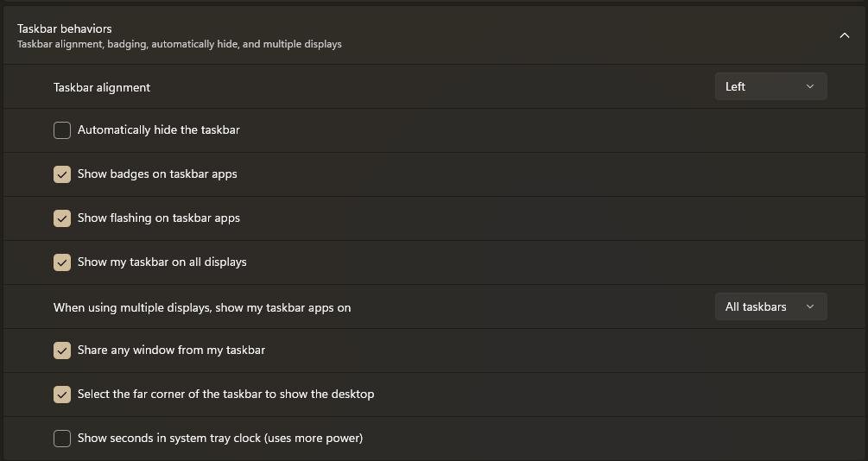Click the Show seconds in system tray clock text
The height and width of the screenshot is (461, 868).
(220, 438)
